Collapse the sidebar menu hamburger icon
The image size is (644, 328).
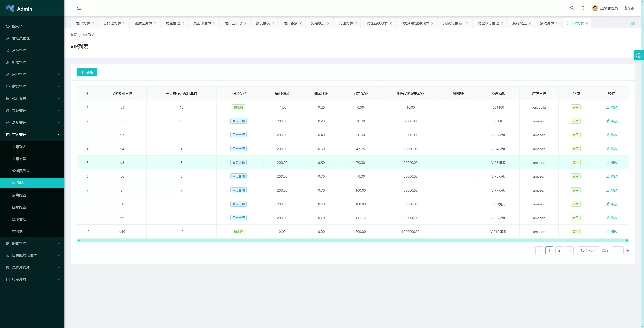[79, 8]
